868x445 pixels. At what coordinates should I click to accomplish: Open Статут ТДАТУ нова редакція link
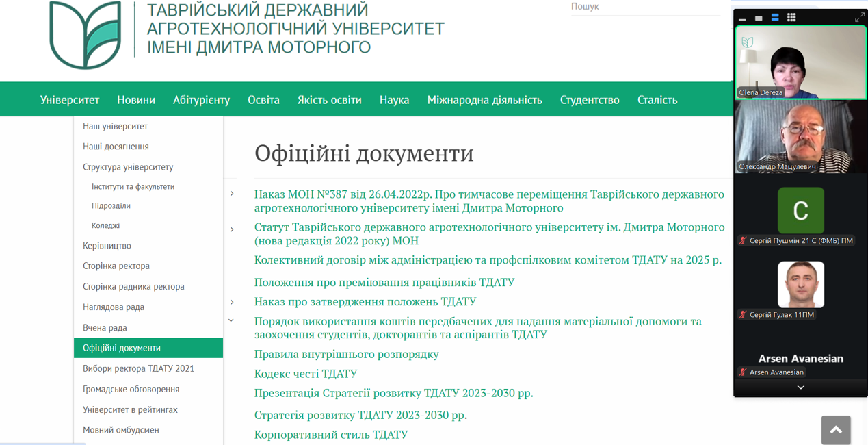tap(489, 233)
